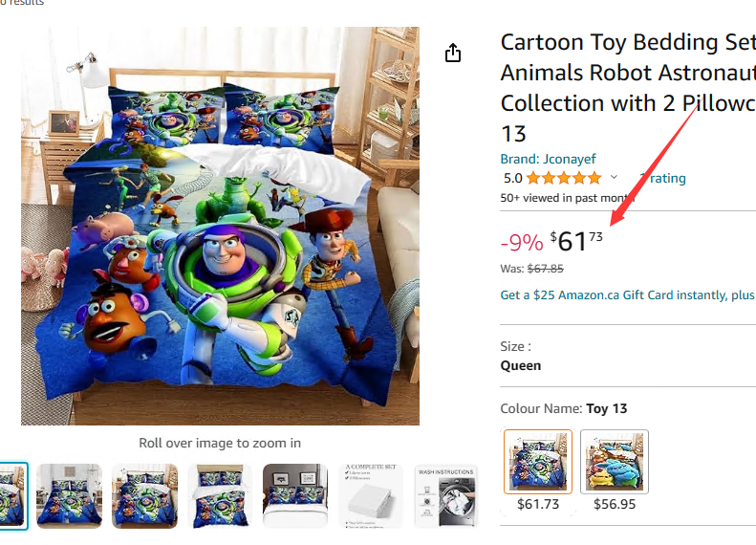756x545 pixels.
Task: Open the second thumbnail in the image strip
Action: [69, 495]
